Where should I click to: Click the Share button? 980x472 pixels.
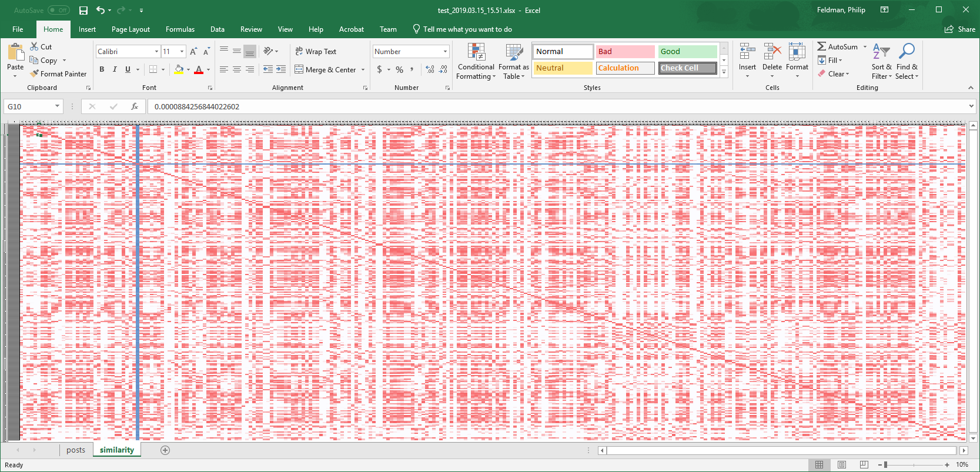click(960, 29)
